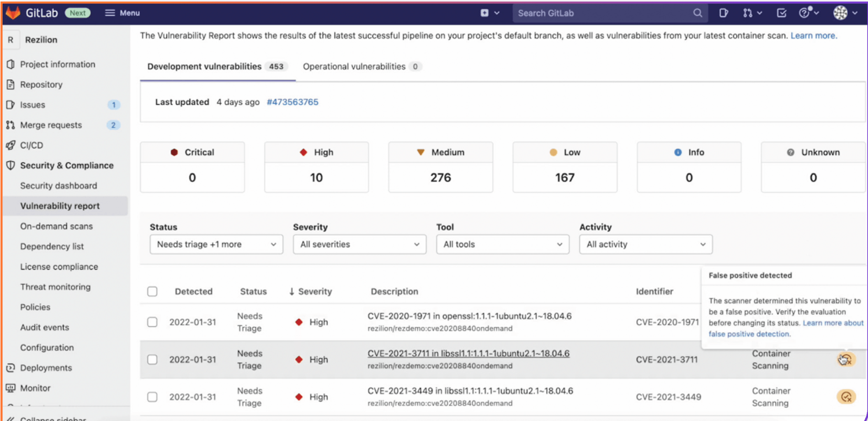
Task: Toggle the select-all checkbox in table header
Action: click(x=152, y=291)
